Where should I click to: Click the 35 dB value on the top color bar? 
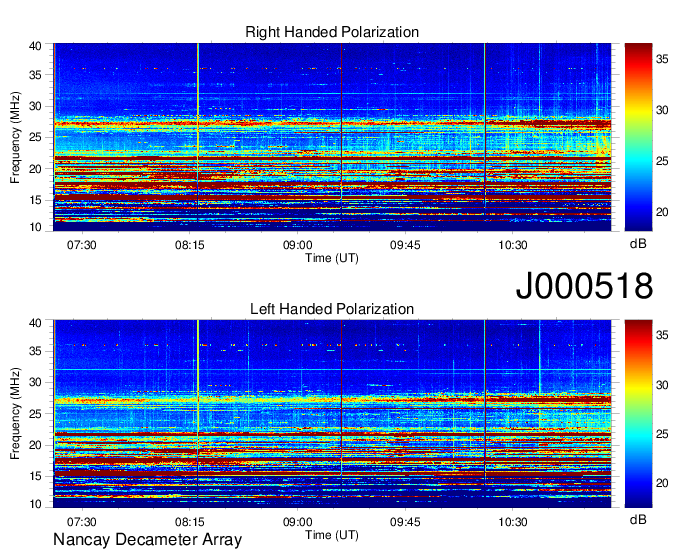pyautogui.click(x=662, y=59)
